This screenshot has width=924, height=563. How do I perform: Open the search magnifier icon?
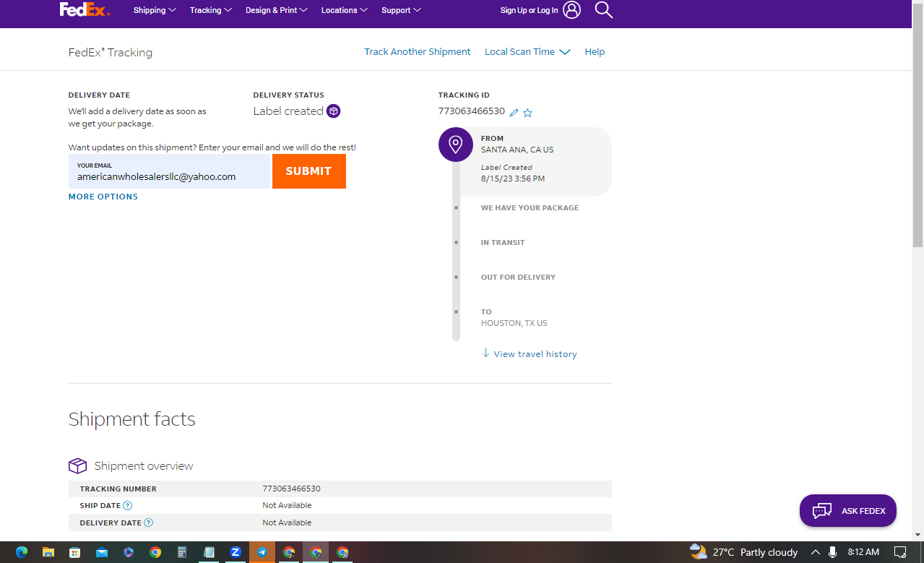tap(603, 10)
